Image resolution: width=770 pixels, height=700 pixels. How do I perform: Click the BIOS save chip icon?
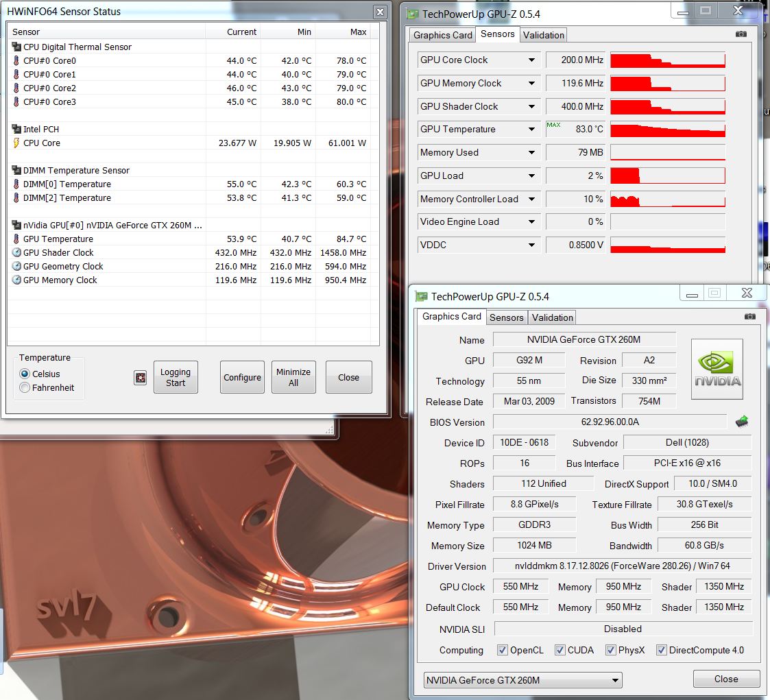click(741, 422)
